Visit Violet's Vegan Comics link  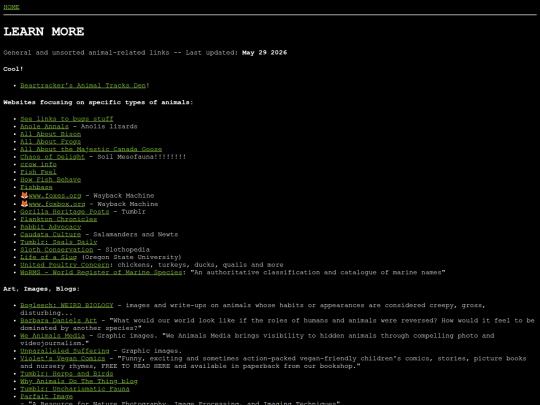pyautogui.click(x=62, y=358)
